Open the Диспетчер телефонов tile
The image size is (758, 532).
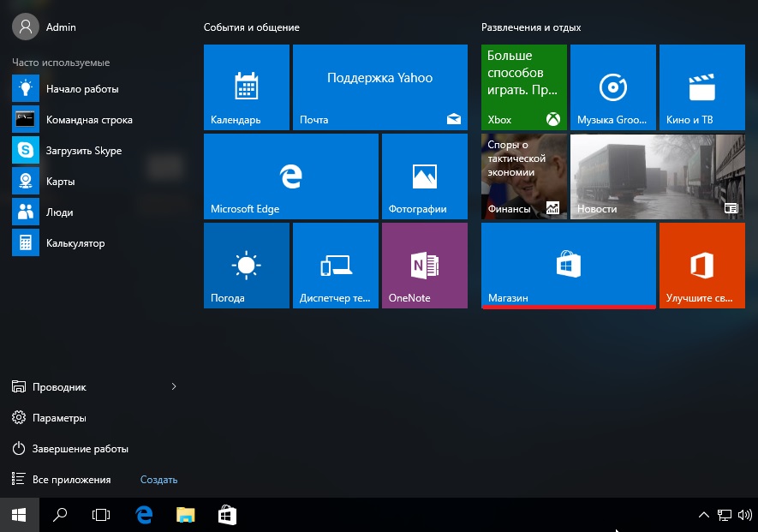[336, 266]
